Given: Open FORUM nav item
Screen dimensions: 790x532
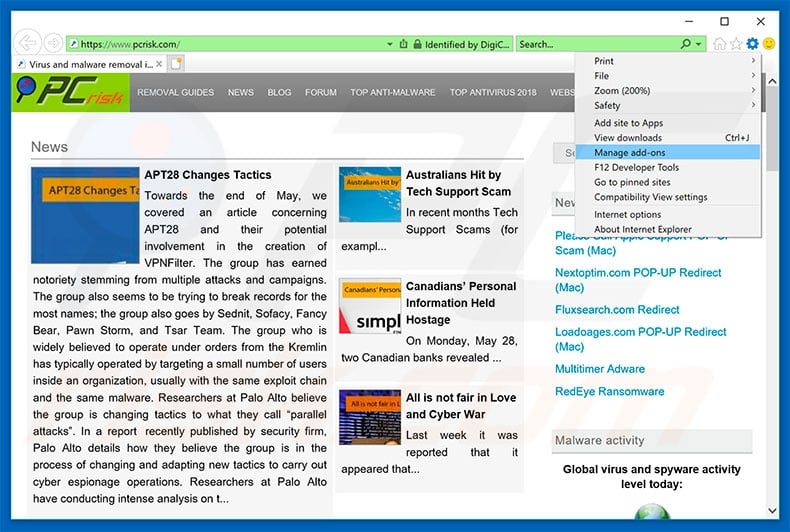Looking at the screenshot, I should 320,93.
